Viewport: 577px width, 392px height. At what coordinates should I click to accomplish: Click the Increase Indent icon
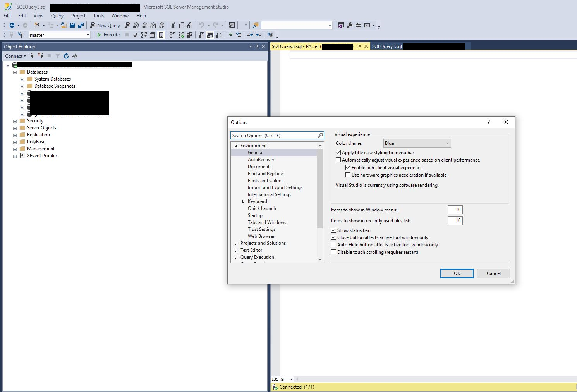(259, 35)
